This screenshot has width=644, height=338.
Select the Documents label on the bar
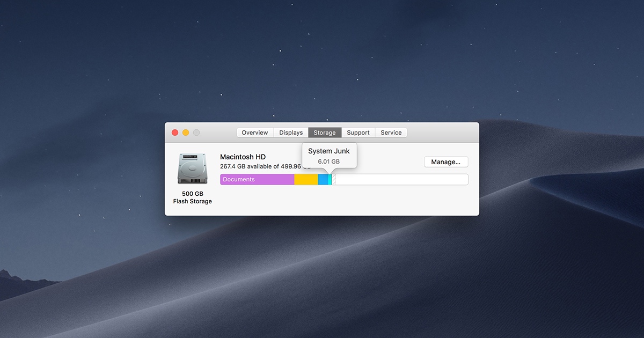tap(238, 179)
